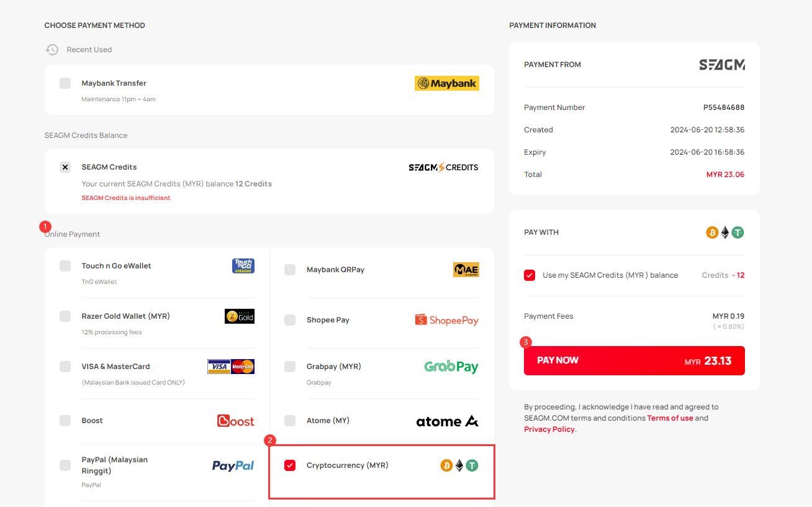Click the SEAGM Credits unavailable checkbox

65,167
